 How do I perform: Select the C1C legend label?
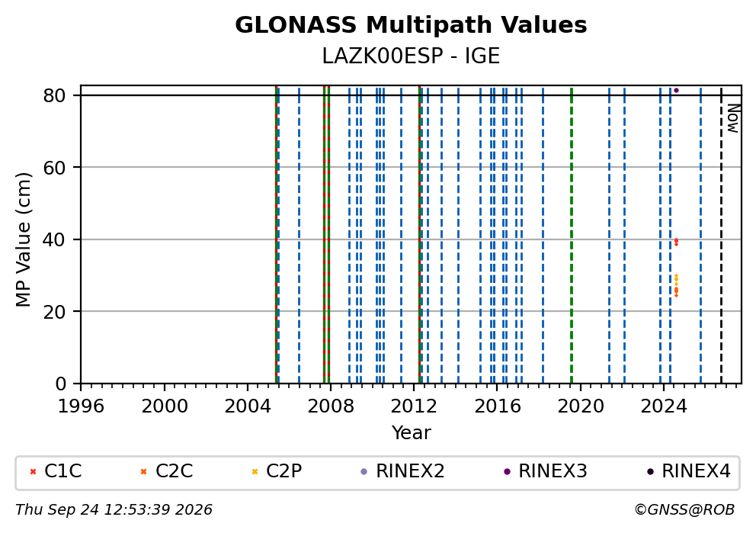point(62,471)
